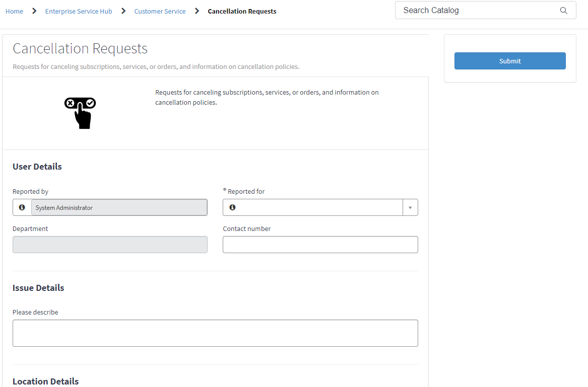Navigate to Customer Service breadcrumb
The width and height of the screenshot is (588, 387).
click(x=160, y=11)
